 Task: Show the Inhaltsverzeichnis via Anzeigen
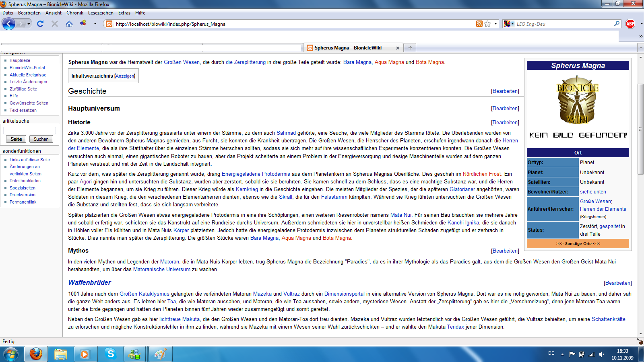click(x=125, y=76)
